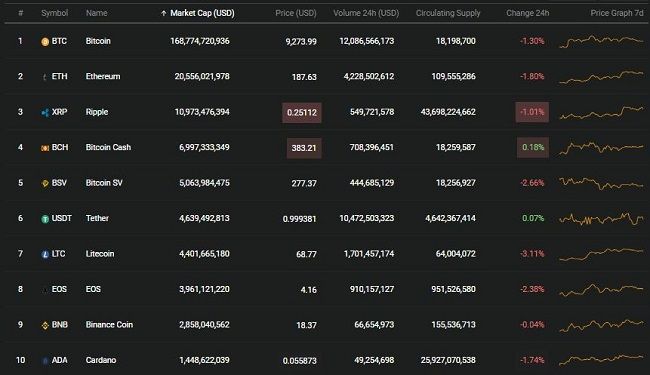
Task: Click Bitcoin volume 12,086,566,173
Action: point(366,41)
